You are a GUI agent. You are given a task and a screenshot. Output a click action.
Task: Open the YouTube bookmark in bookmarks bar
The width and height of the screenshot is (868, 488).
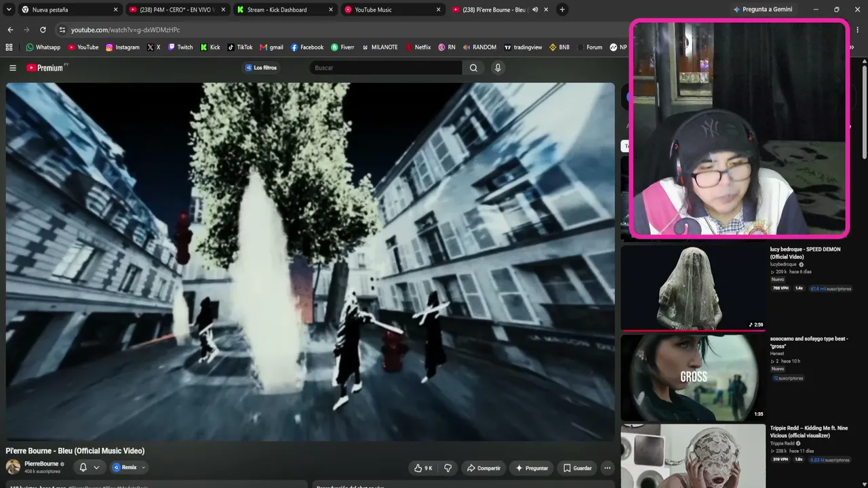(83, 47)
